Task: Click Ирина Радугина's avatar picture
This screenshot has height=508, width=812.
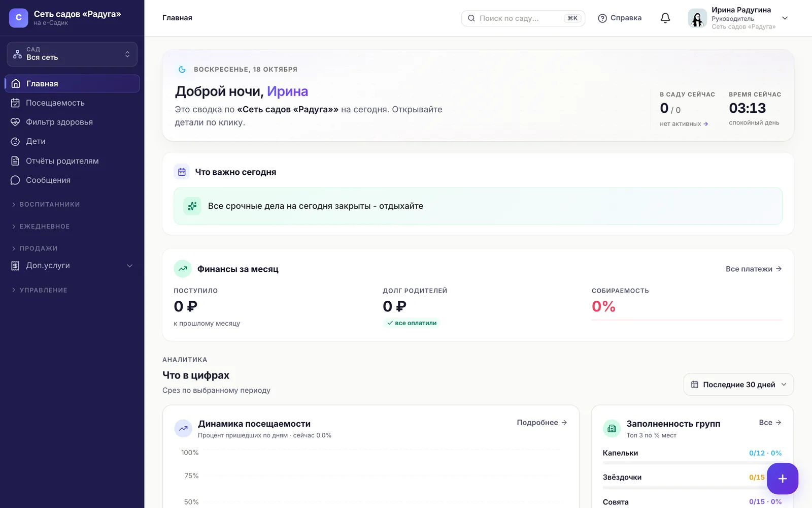Action: (697, 18)
